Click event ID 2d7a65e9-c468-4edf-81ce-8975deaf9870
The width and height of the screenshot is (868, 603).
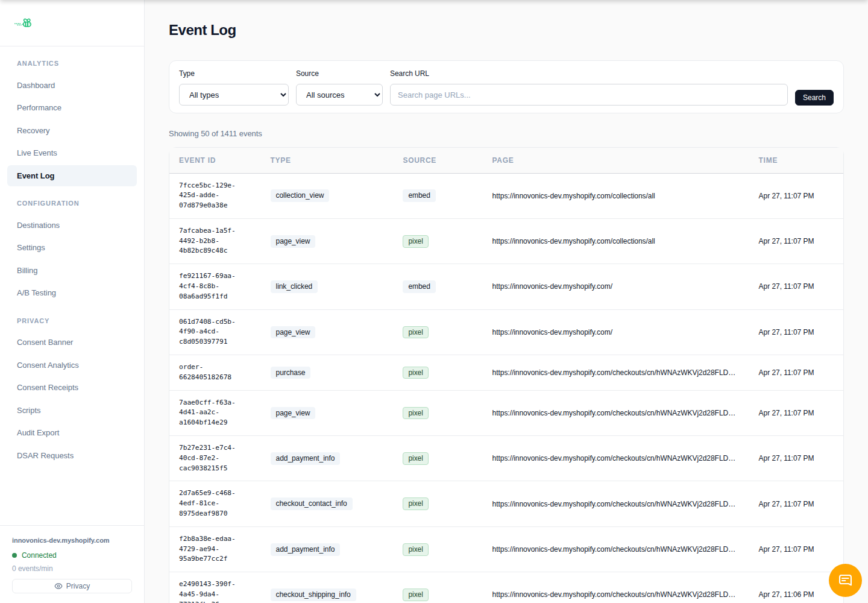[207, 504]
